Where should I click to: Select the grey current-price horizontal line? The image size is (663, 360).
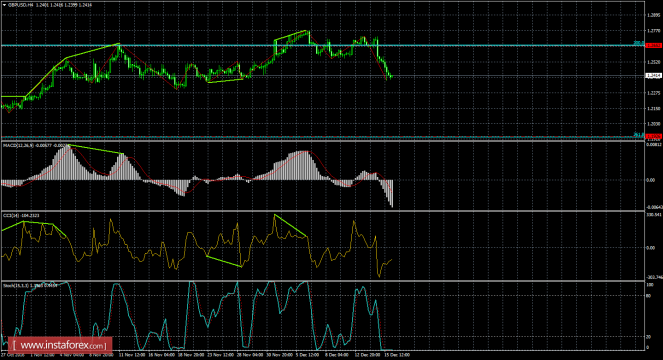coord(321,76)
